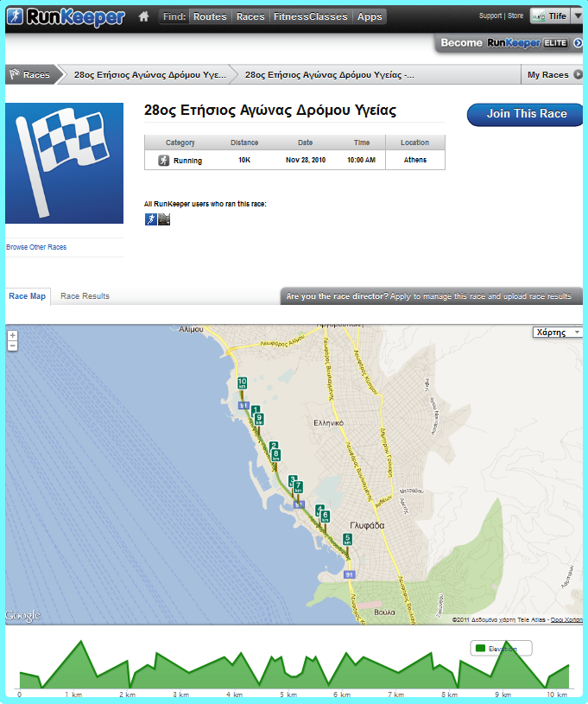
Task: Click the 9 km marker on map
Action: [259, 421]
